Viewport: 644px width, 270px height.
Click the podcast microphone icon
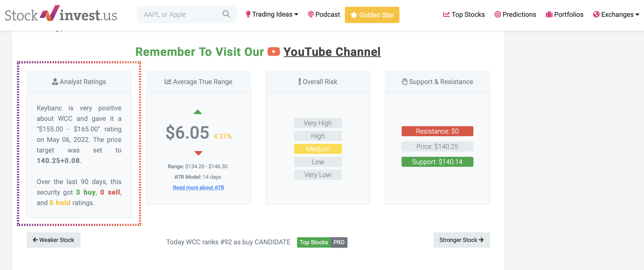coord(311,14)
